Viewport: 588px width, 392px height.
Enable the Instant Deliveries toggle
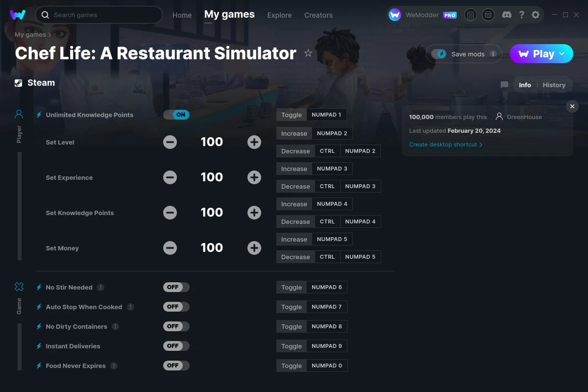pyautogui.click(x=176, y=346)
